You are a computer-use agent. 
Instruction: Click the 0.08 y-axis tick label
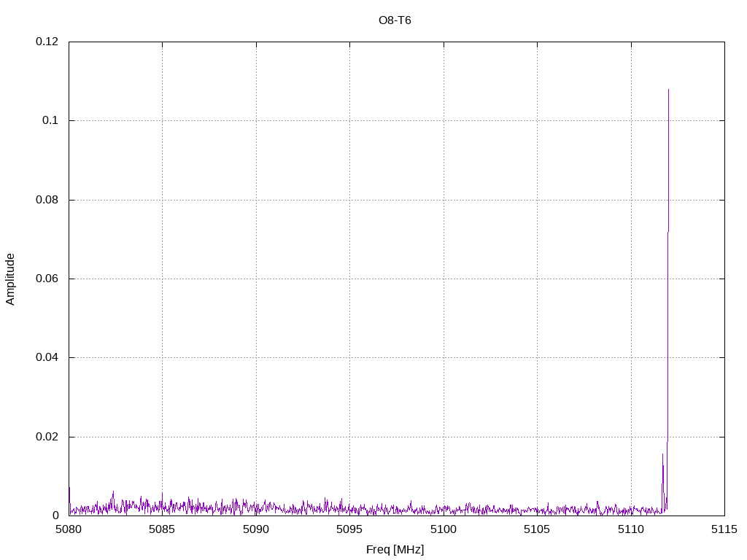pos(47,200)
